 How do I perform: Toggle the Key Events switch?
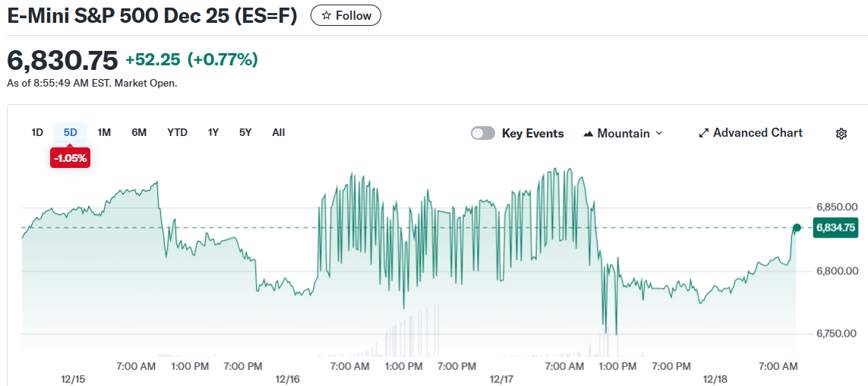483,133
